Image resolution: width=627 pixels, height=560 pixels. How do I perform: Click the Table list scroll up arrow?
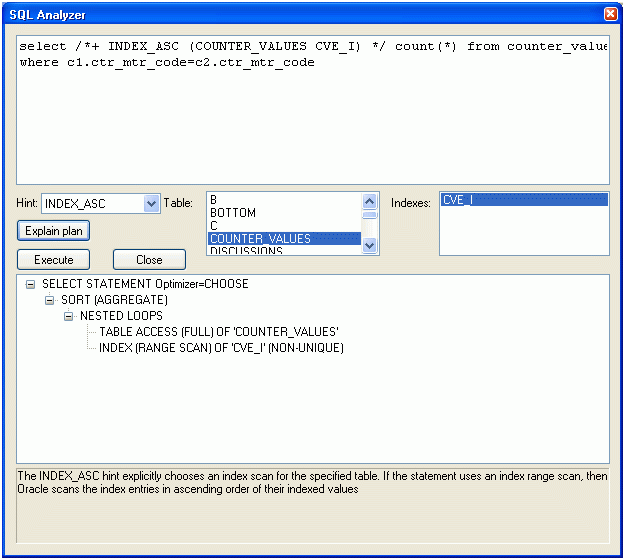click(369, 201)
